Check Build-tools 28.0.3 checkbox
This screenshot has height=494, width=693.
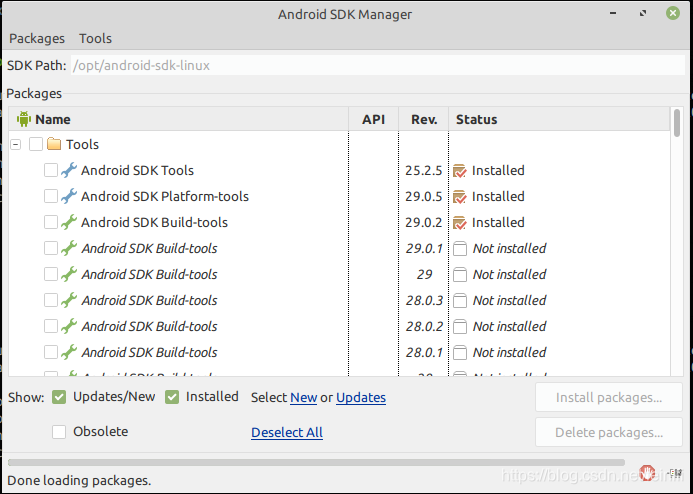pyautogui.click(x=51, y=300)
